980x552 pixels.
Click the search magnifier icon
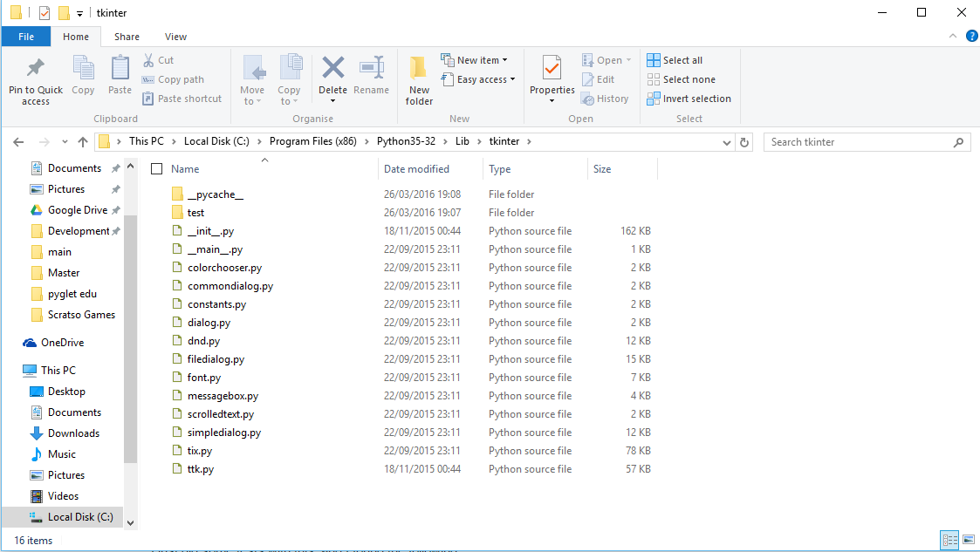(959, 142)
